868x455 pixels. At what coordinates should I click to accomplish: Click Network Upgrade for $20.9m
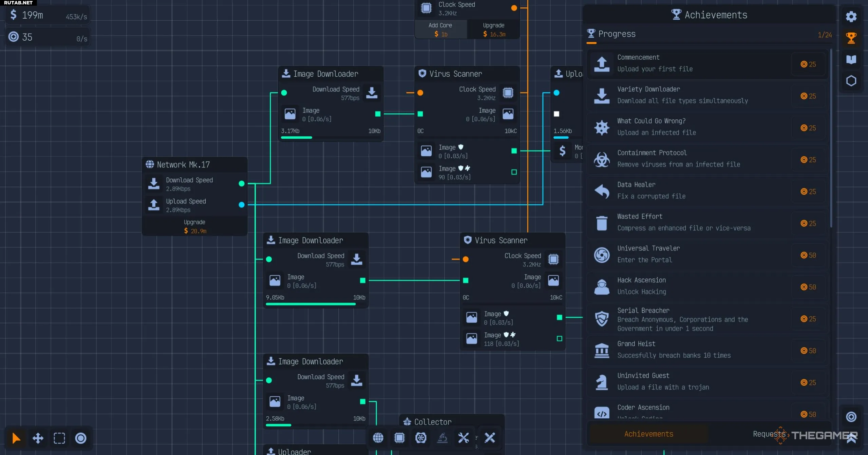(x=195, y=226)
